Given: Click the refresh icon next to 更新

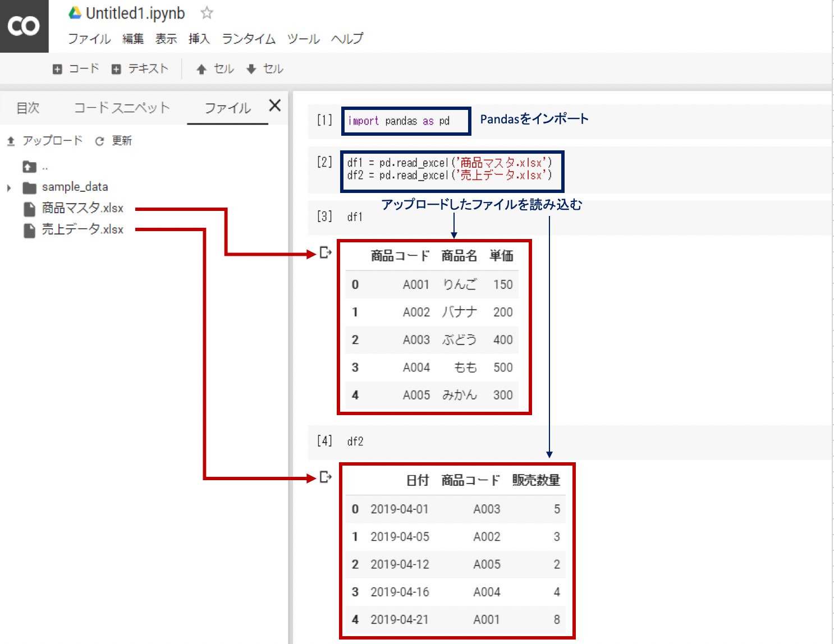Looking at the screenshot, I should coord(99,141).
